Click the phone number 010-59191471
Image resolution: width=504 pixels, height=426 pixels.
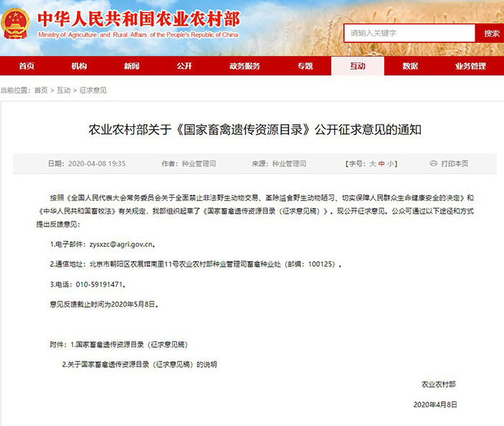(x=100, y=285)
